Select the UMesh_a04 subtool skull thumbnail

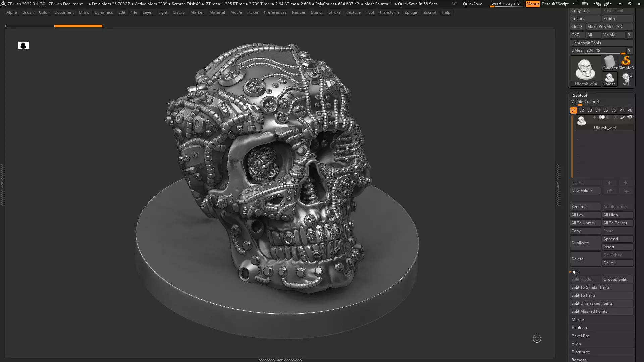[x=582, y=121]
